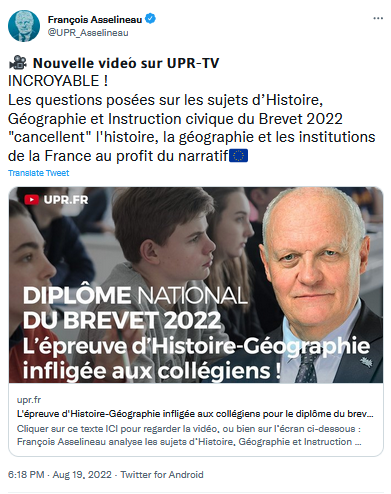This screenshot has width=391, height=494.
Task: Open the Brevet 2022 video thumbnail
Action: coord(196,285)
